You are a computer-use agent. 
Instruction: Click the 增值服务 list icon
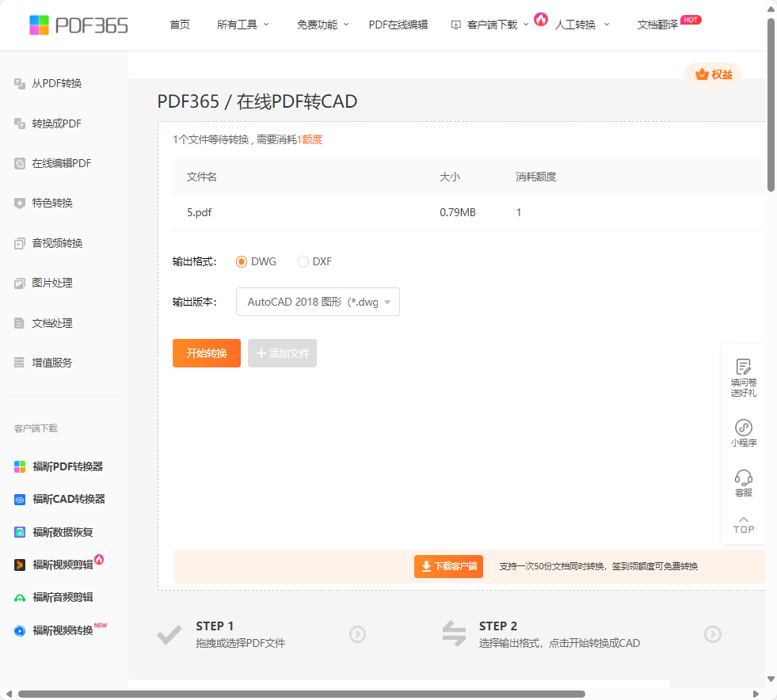[20, 363]
